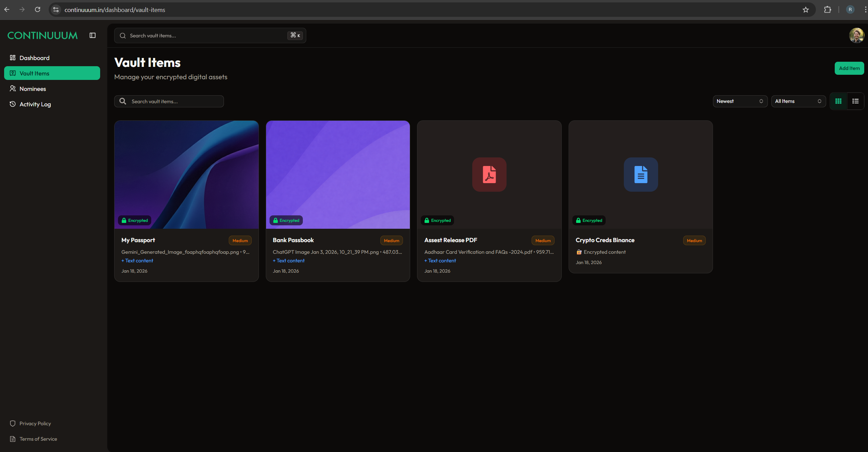Switch to grid view layout
This screenshot has height=452, width=868.
point(838,101)
